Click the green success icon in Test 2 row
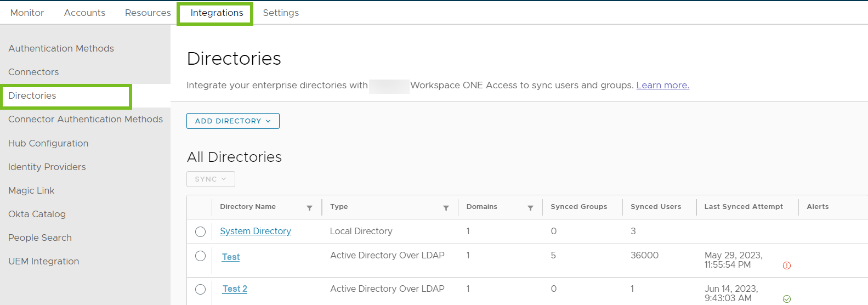 pyautogui.click(x=787, y=299)
